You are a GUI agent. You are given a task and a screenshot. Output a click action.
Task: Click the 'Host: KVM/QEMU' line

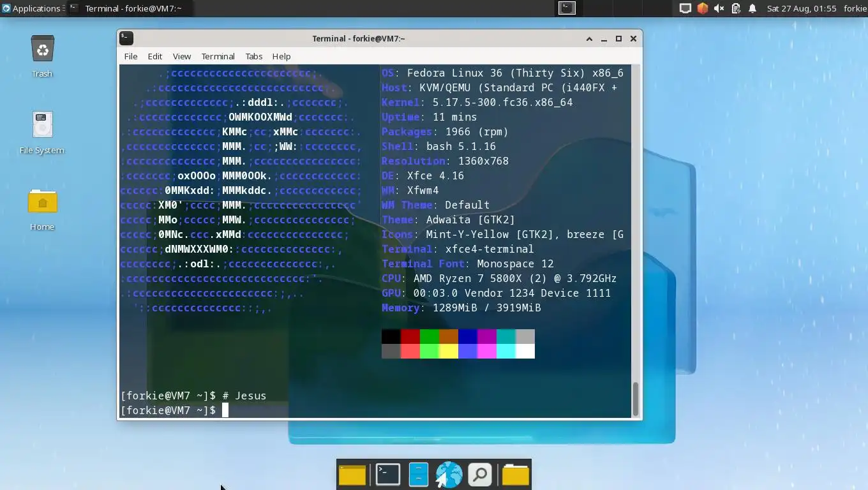499,87
